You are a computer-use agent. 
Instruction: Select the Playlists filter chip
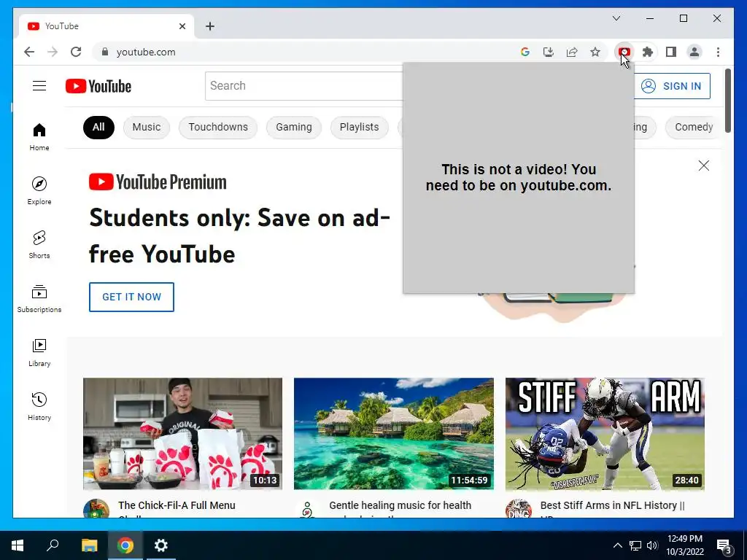click(x=359, y=127)
